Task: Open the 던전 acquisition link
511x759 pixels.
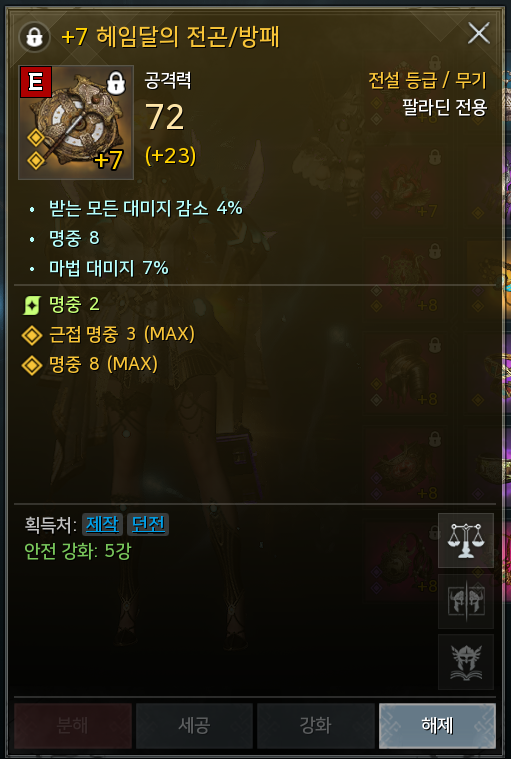Action: 148,524
